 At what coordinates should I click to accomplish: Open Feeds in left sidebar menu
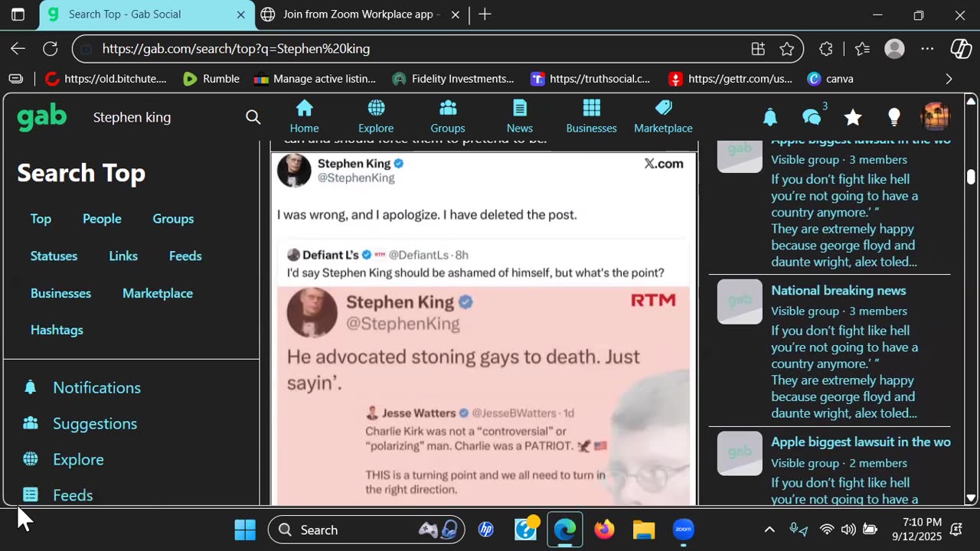(x=58, y=496)
